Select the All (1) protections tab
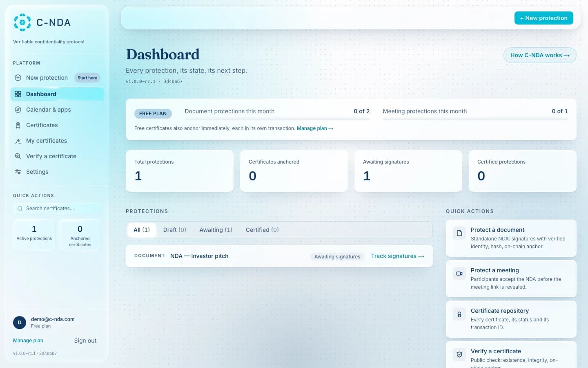 142,230
